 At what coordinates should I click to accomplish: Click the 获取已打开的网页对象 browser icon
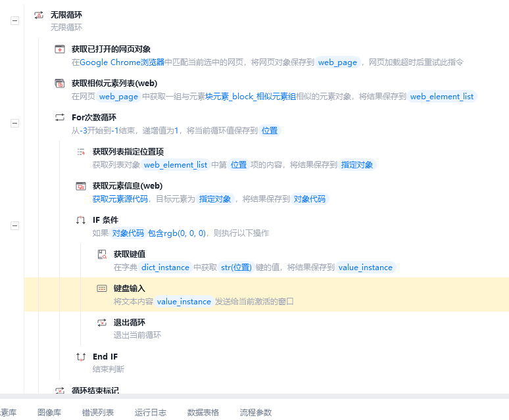[60, 49]
